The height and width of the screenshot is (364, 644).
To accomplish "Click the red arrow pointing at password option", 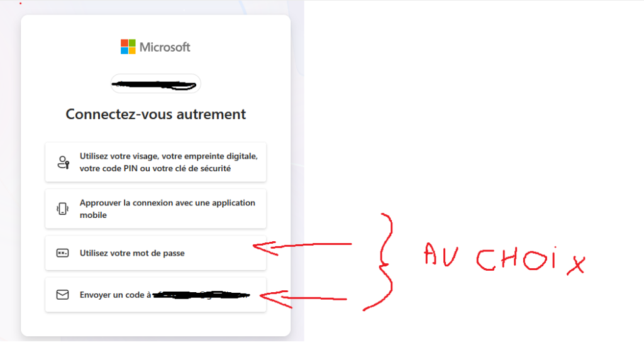I will tap(303, 247).
